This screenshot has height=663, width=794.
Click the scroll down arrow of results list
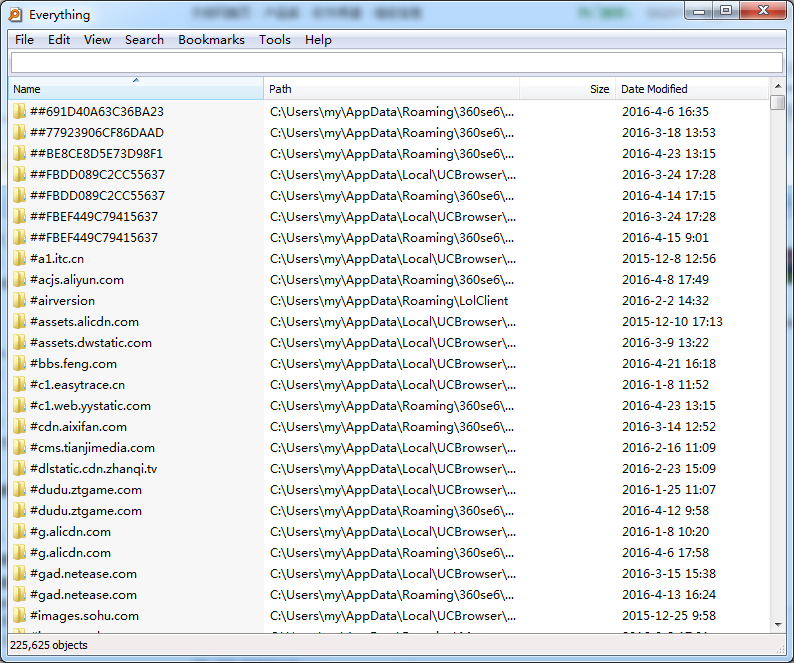click(x=778, y=625)
